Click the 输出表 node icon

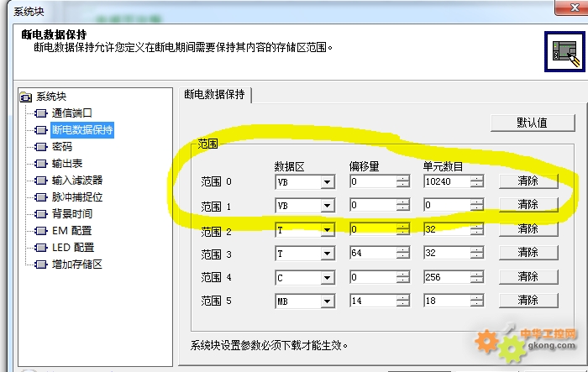click(40, 164)
